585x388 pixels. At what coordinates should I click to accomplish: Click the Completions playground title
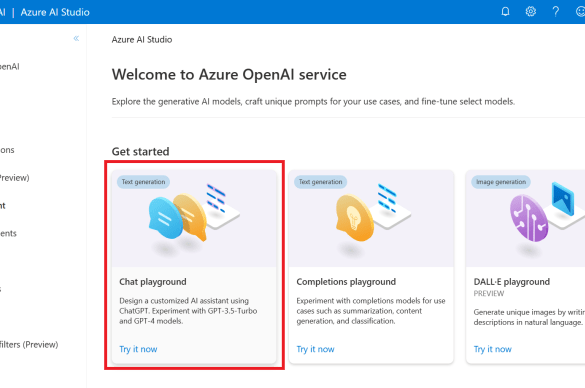(346, 282)
